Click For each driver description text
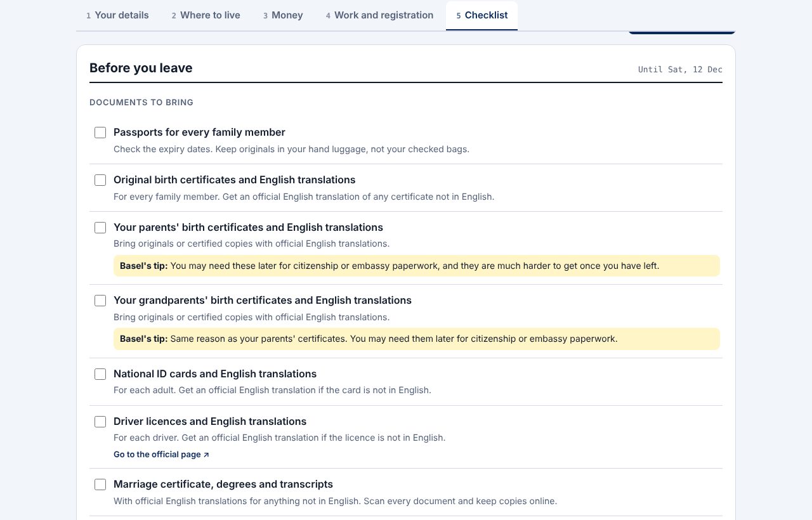This screenshot has height=520, width=812. pyautogui.click(x=280, y=438)
